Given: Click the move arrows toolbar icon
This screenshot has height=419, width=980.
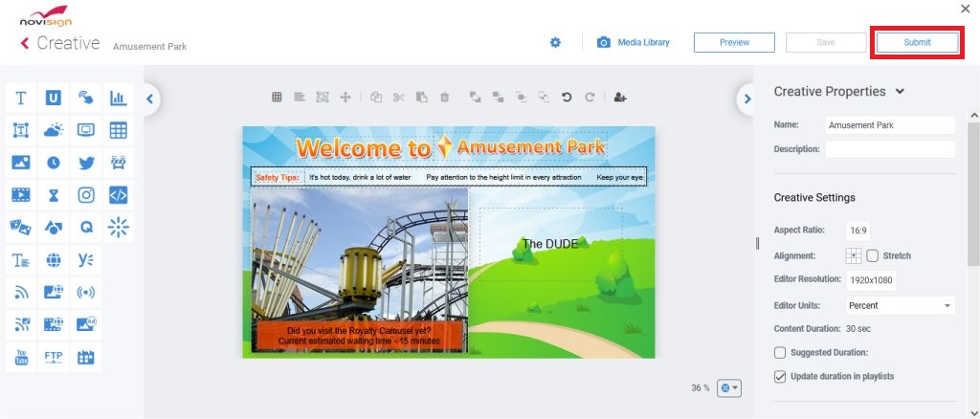Looking at the screenshot, I should click(x=345, y=97).
